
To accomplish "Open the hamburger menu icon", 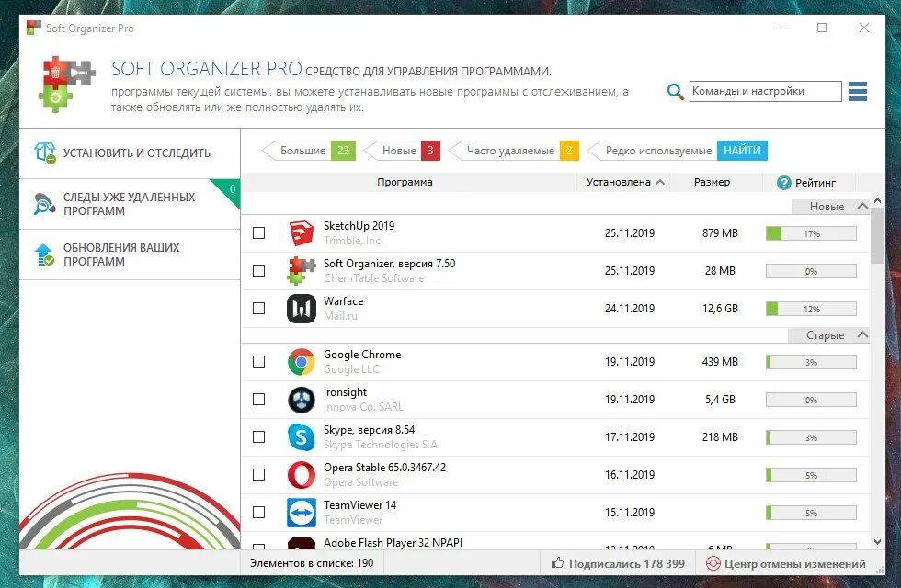I will pyautogui.click(x=857, y=91).
